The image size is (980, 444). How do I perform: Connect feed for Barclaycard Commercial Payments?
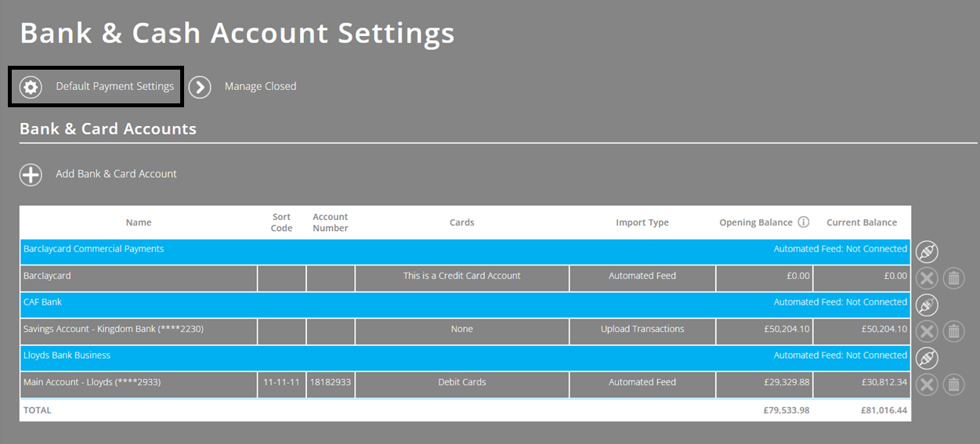(x=927, y=252)
